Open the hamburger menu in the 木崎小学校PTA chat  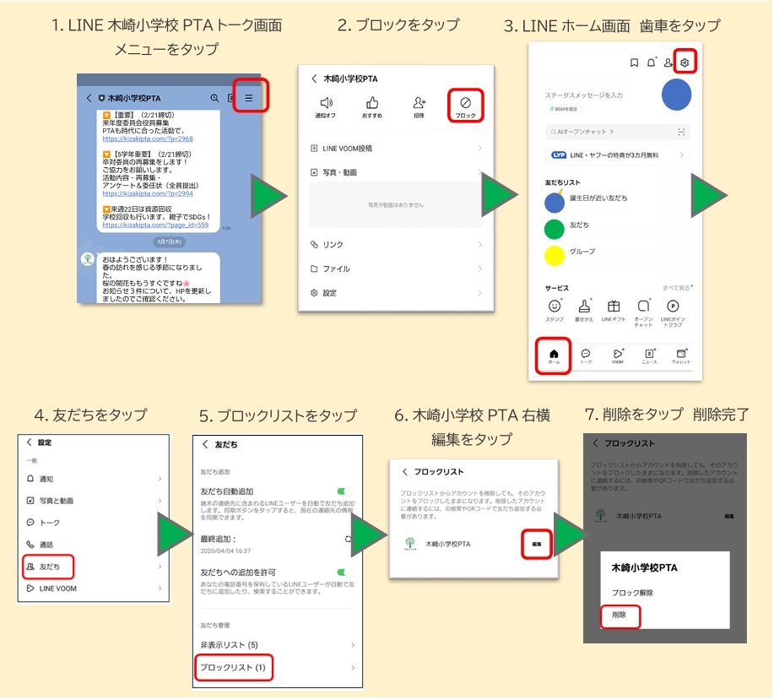point(249,98)
